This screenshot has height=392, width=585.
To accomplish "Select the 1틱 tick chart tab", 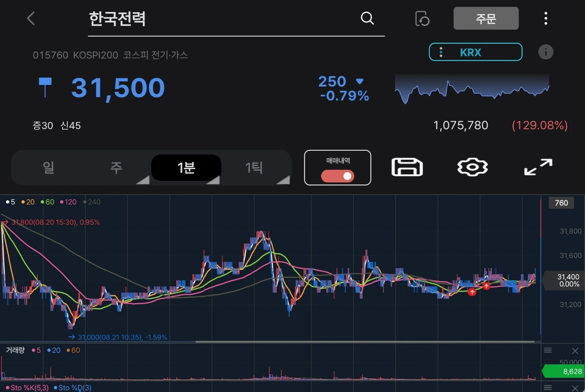I will tap(254, 167).
